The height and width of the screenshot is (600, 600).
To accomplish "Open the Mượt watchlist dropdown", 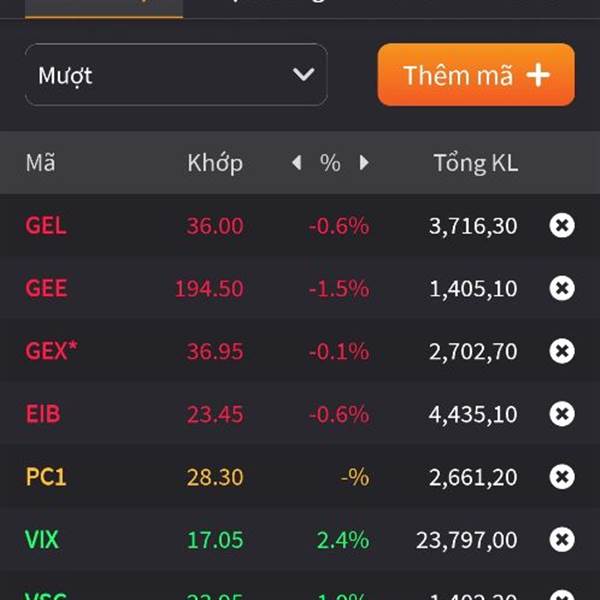I will pyautogui.click(x=175, y=75).
